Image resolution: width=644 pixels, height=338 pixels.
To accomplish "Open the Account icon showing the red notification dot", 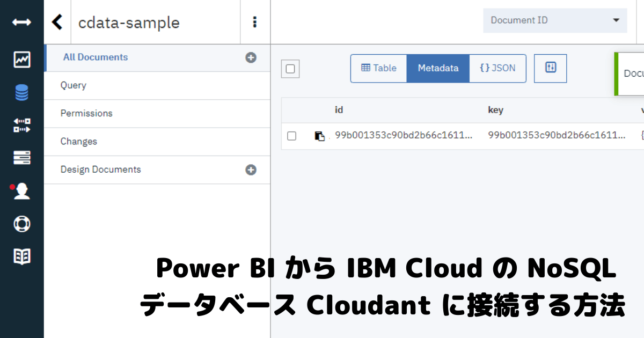I will pos(21,191).
